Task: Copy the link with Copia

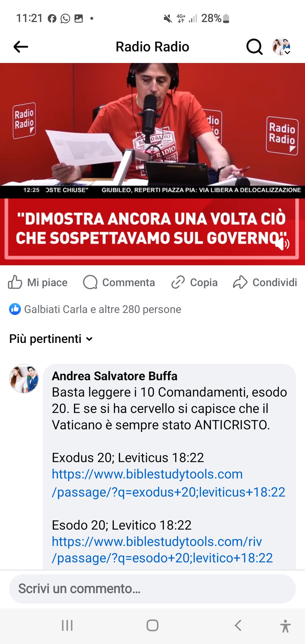Action: pos(194,282)
